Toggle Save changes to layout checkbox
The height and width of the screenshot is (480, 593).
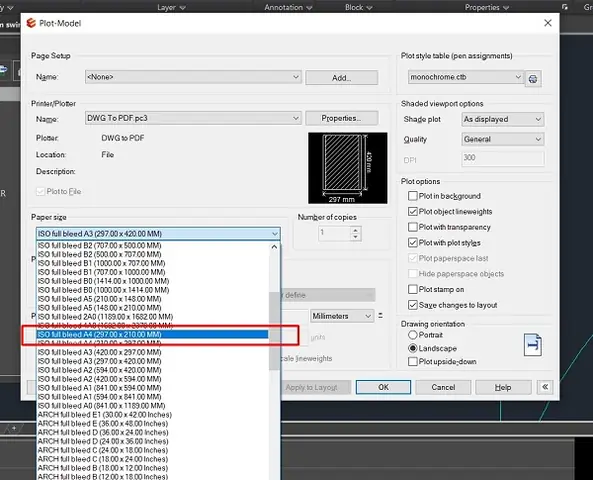pos(413,305)
